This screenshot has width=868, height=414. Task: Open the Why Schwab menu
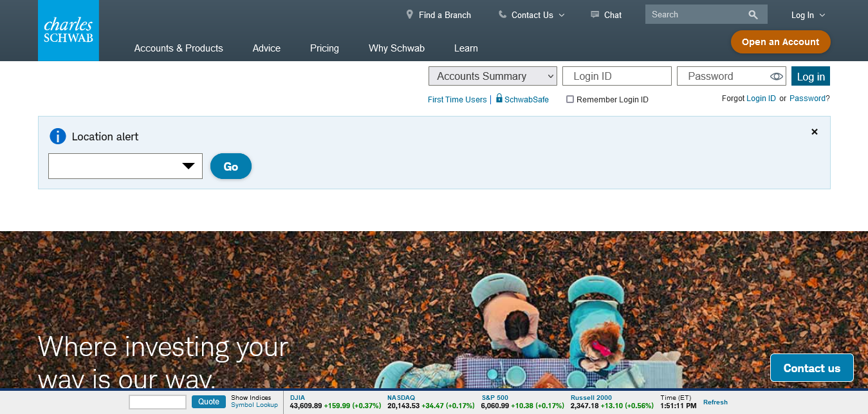pyautogui.click(x=396, y=48)
